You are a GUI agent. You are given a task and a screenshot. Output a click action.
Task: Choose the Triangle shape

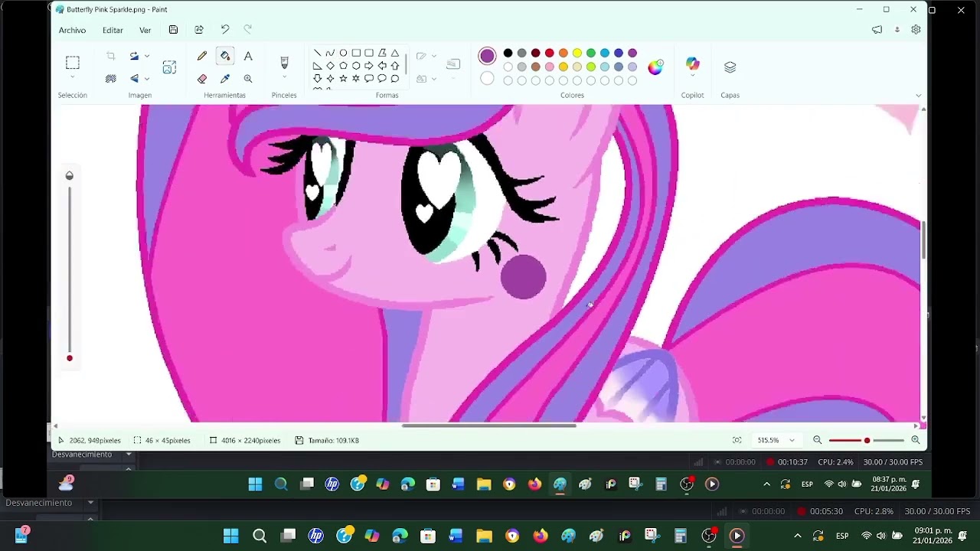[x=395, y=53]
